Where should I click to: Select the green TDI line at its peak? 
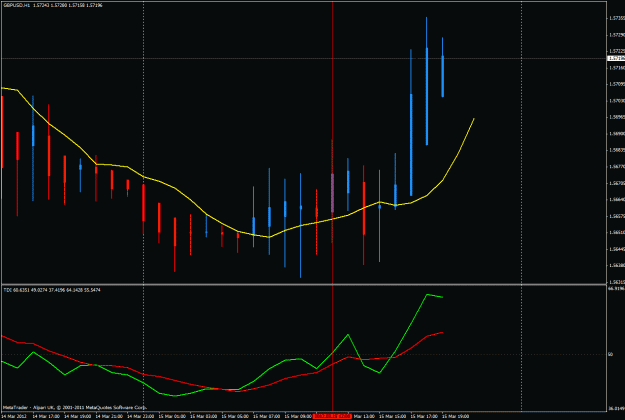[427, 294]
